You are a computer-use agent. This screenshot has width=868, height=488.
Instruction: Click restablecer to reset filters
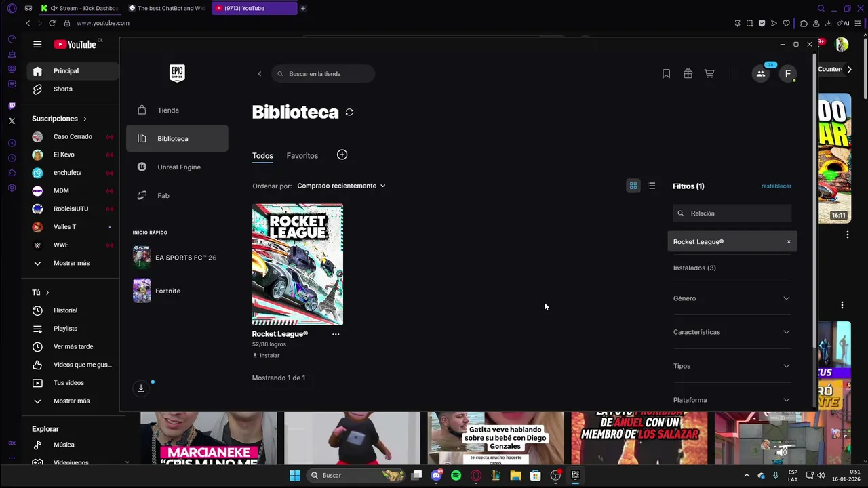click(776, 186)
